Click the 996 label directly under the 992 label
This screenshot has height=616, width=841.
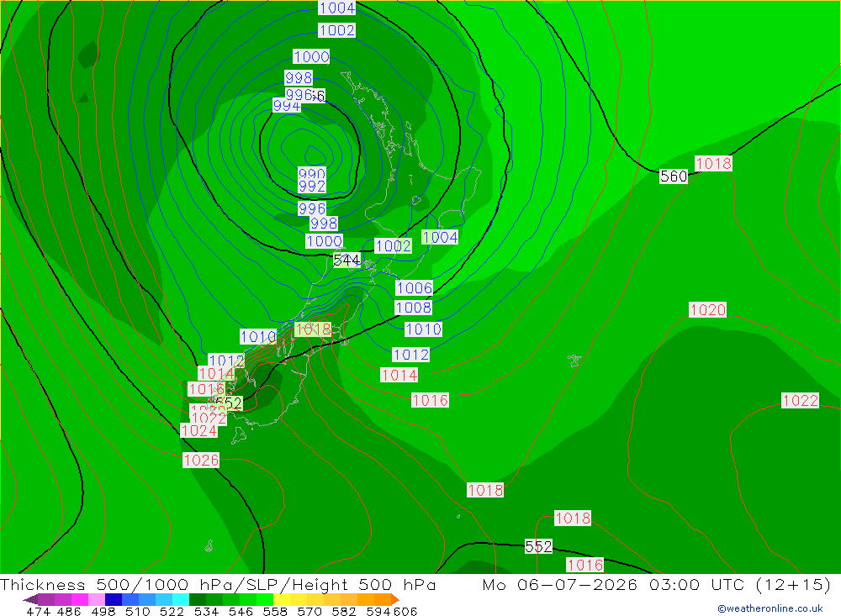tap(312, 208)
